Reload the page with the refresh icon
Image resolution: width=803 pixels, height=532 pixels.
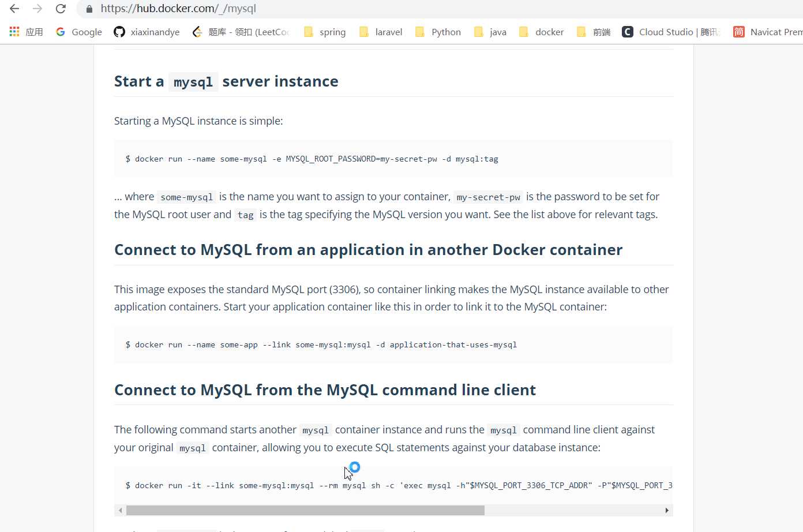(x=61, y=9)
